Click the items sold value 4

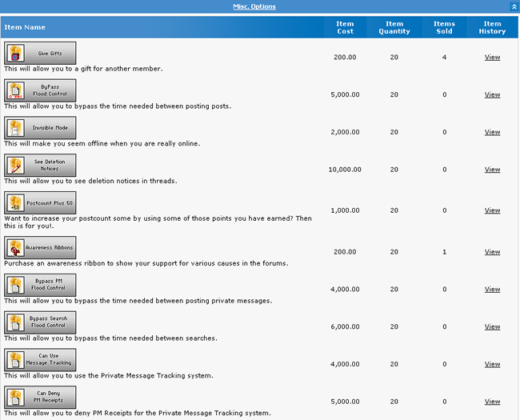(444, 57)
